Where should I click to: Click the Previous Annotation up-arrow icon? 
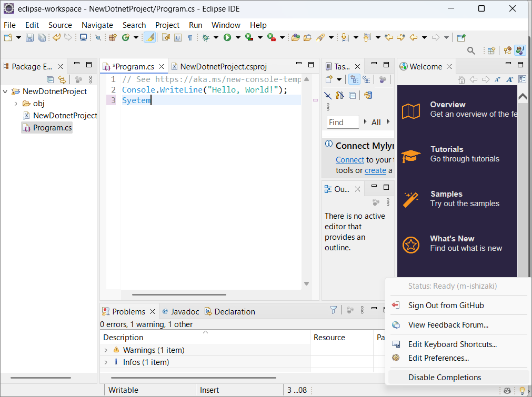tap(367, 37)
